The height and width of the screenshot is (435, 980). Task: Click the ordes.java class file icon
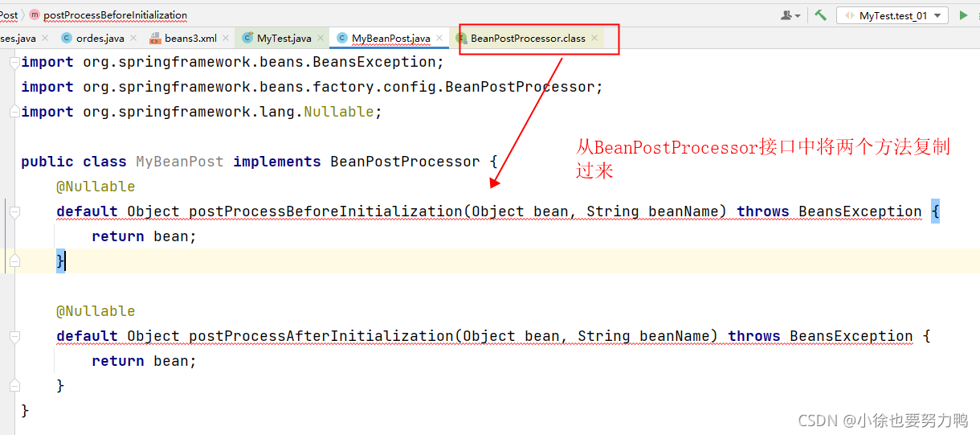click(67, 38)
